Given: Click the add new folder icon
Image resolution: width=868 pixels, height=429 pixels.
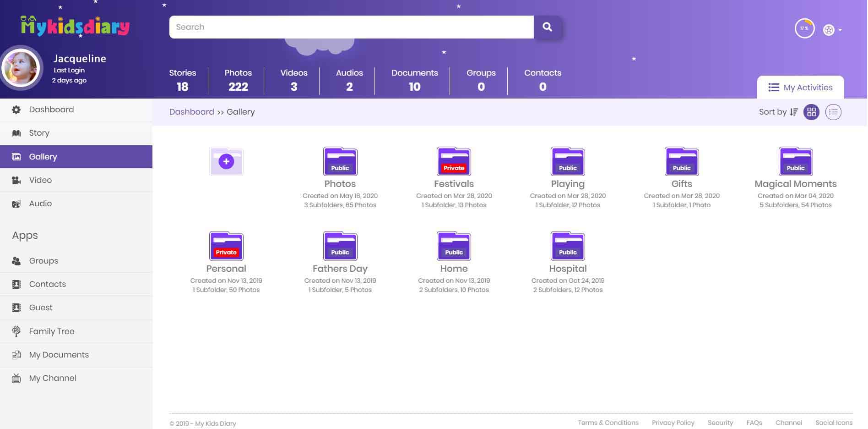Looking at the screenshot, I should [226, 161].
